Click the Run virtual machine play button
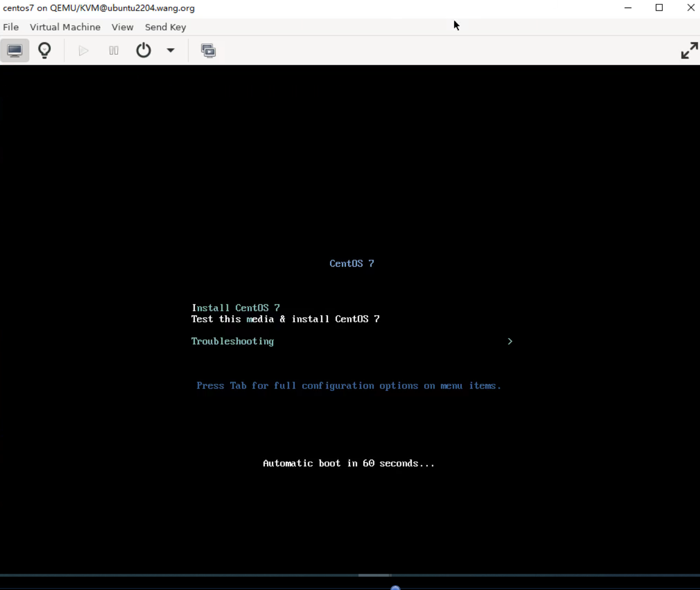 tap(83, 50)
